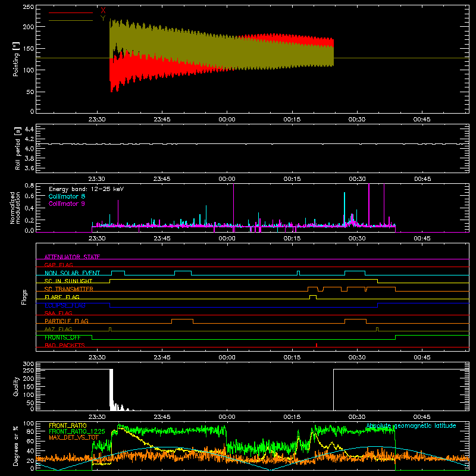Click 00:30 time label under Roll period plot
Viewport: 476px width, 476px height.
point(357,179)
